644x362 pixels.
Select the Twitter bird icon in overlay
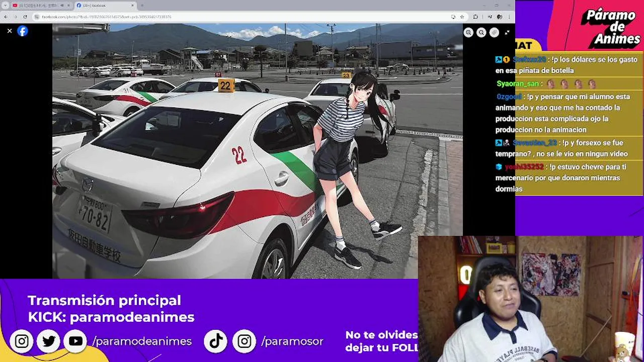[x=49, y=341]
